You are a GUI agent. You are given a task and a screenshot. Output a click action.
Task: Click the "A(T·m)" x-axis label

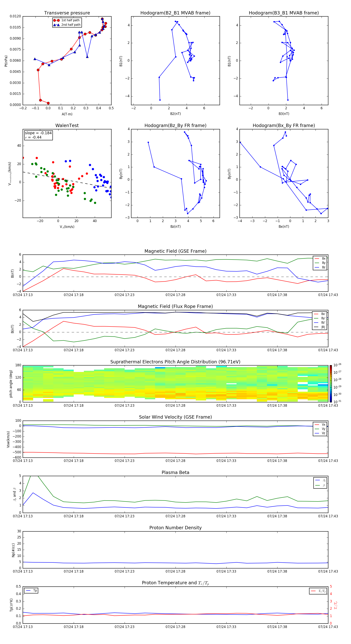coord(67,114)
